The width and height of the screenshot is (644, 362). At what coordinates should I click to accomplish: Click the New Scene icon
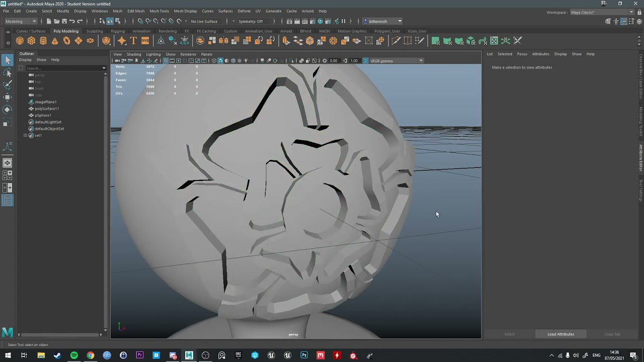point(49,21)
